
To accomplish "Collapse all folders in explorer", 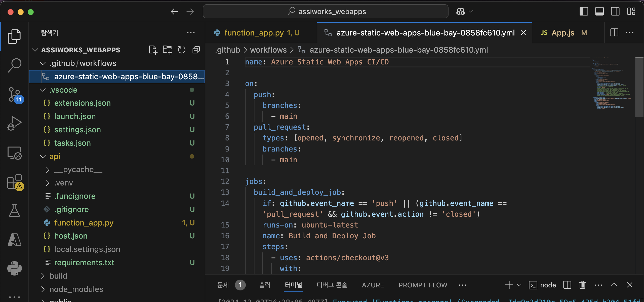I will pyautogui.click(x=196, y=50).
